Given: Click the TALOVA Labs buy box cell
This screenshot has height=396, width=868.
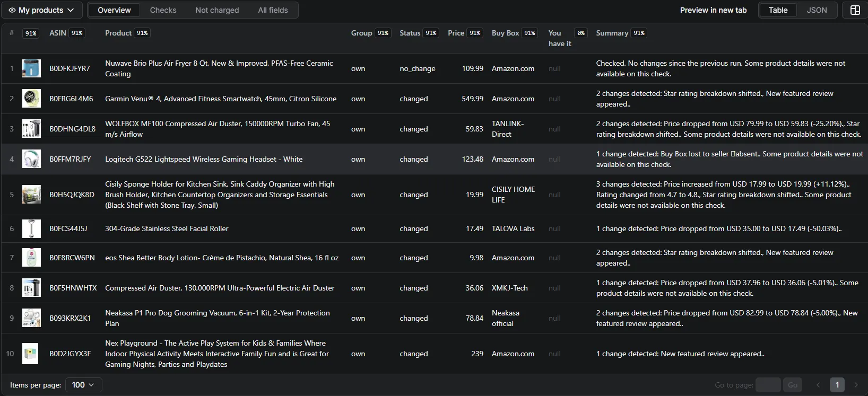Looking at the screenshot, I should point(513,228).
